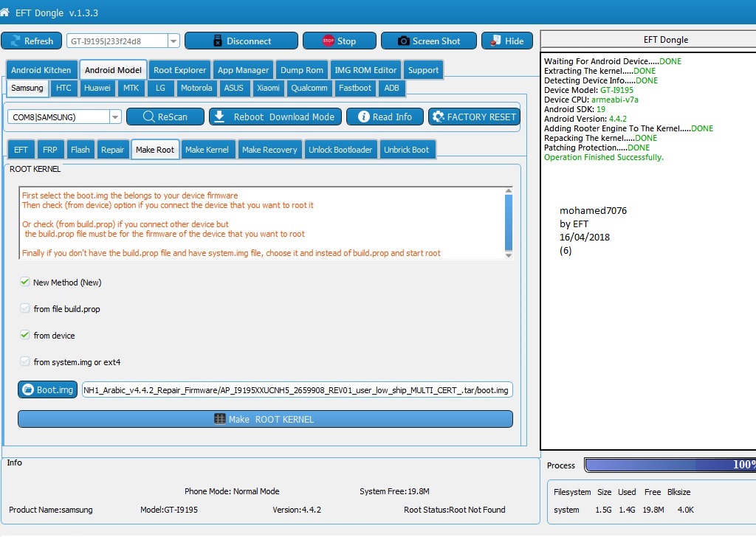Open the FRP sub-tab
This screenshot has width=756, height=537.
(x=50, y=150)
